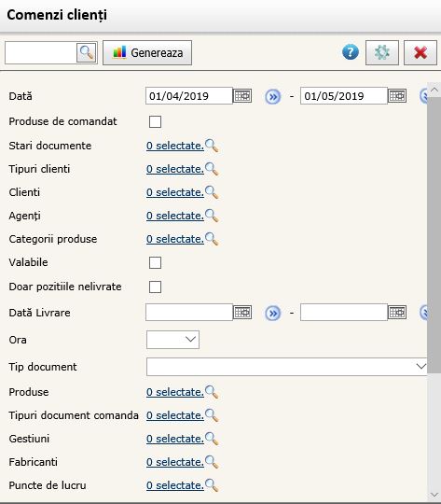The height and width of the screenshot is (504, 441).
Task: Focus the top search input field
Action: [40, 52]
